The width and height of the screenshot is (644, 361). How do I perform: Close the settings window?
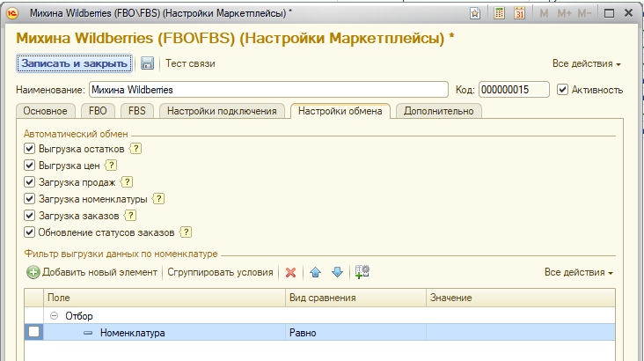click(x=628, y=13)
